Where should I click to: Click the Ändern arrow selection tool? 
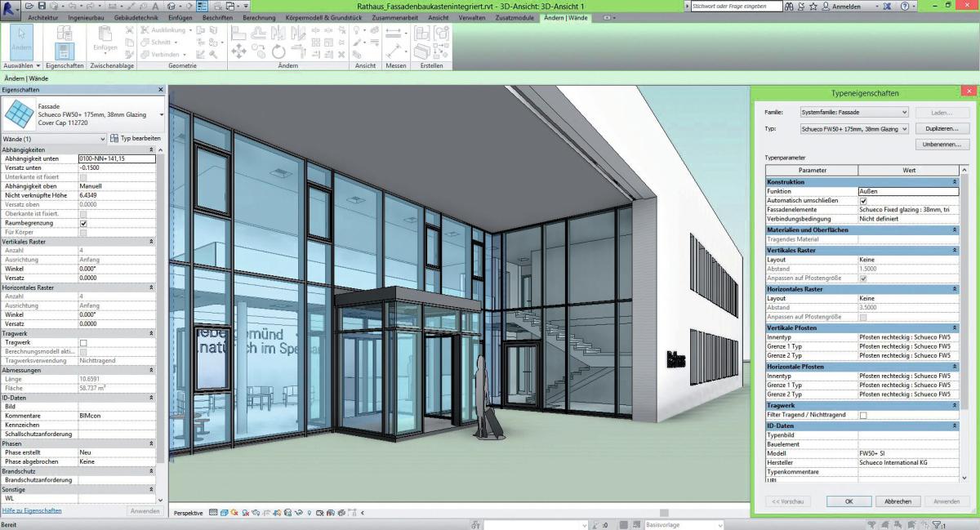(x=21, y=41)
